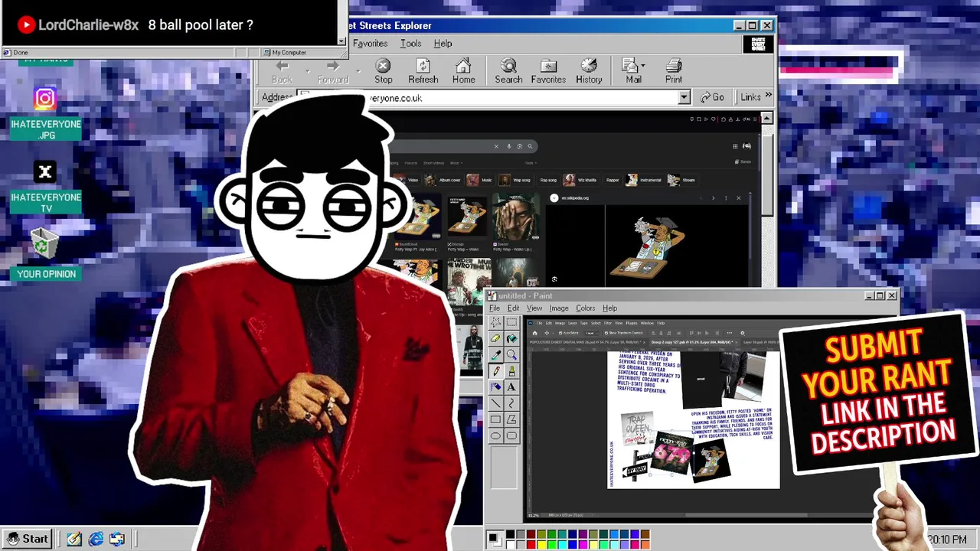The width and height of the screenshot is (980, 551).
Task: Click the Album cover filter chip
Action: coord(443,180)
